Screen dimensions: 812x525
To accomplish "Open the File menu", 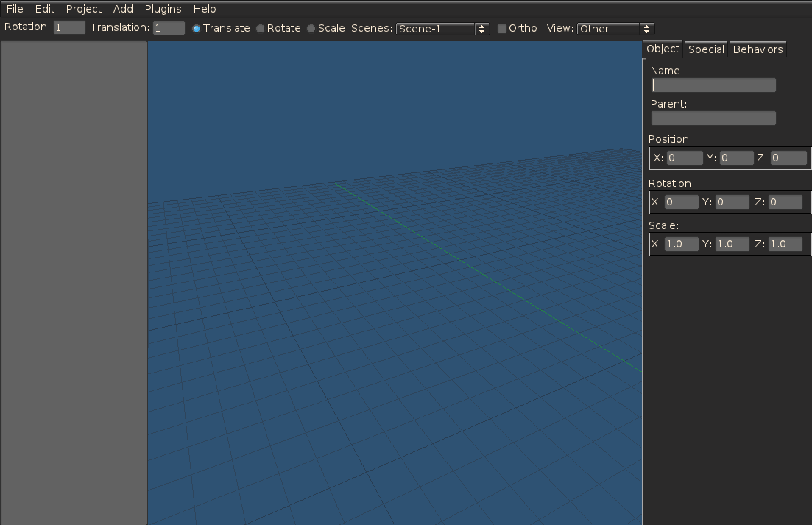I will 15,9.
